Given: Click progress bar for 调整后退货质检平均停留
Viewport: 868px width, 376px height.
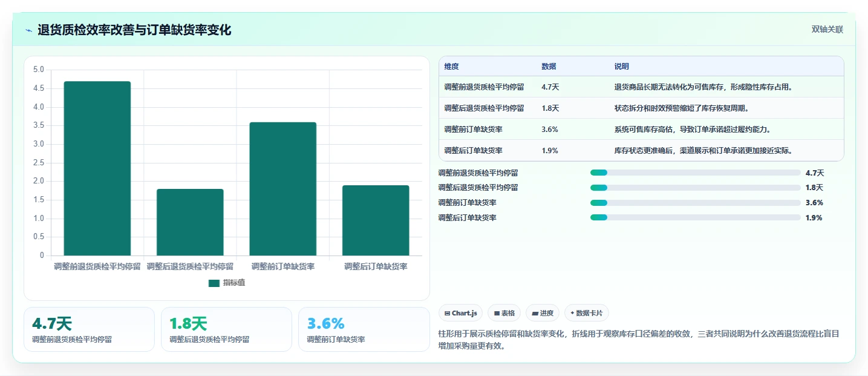Looking at the screenshot, I should [x=696, y=188].
